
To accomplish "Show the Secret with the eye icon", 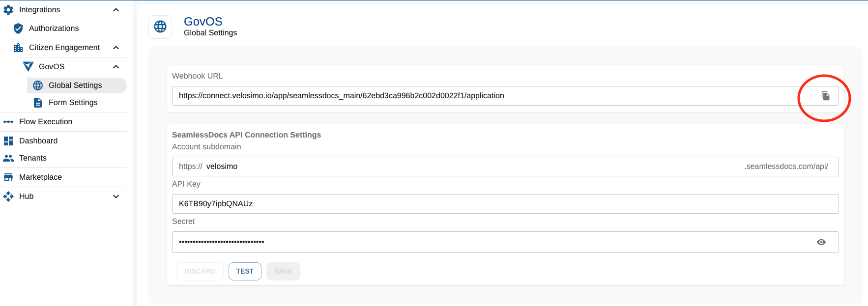I will tap(821, 242).
